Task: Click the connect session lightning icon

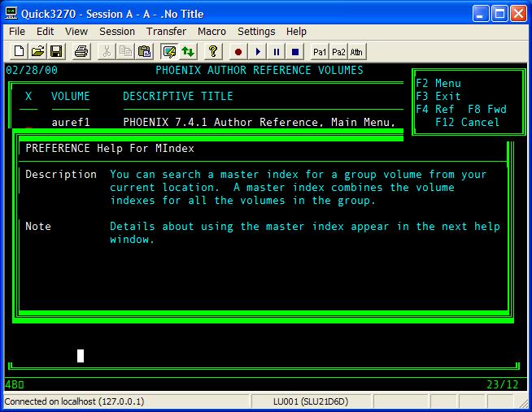Action: coord(169,52)
